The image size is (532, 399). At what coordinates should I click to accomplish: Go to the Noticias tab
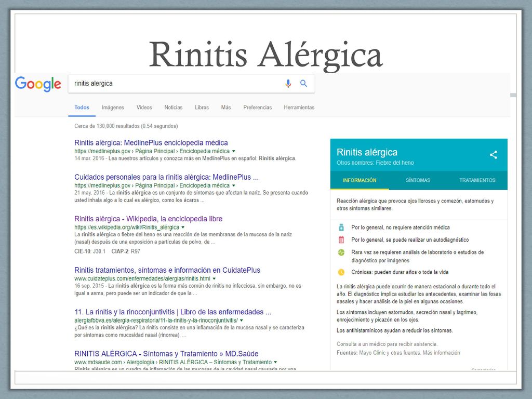click(174, 108)
